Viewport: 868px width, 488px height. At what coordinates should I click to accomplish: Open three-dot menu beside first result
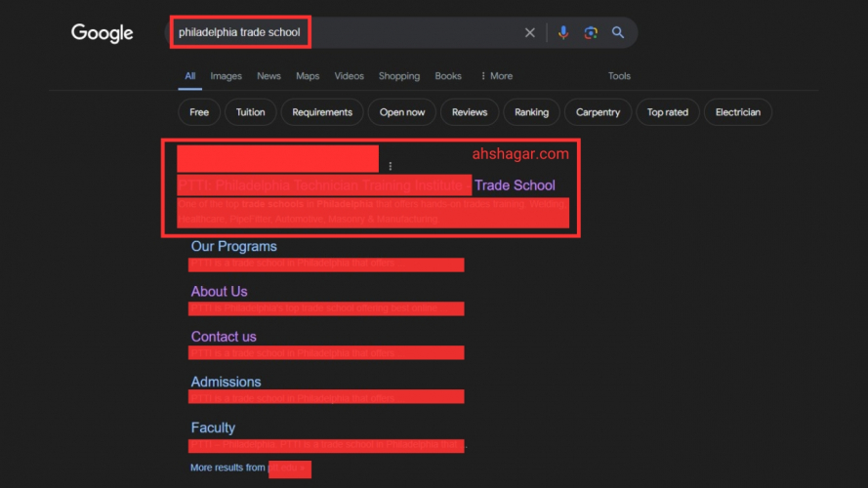[391, 166]
